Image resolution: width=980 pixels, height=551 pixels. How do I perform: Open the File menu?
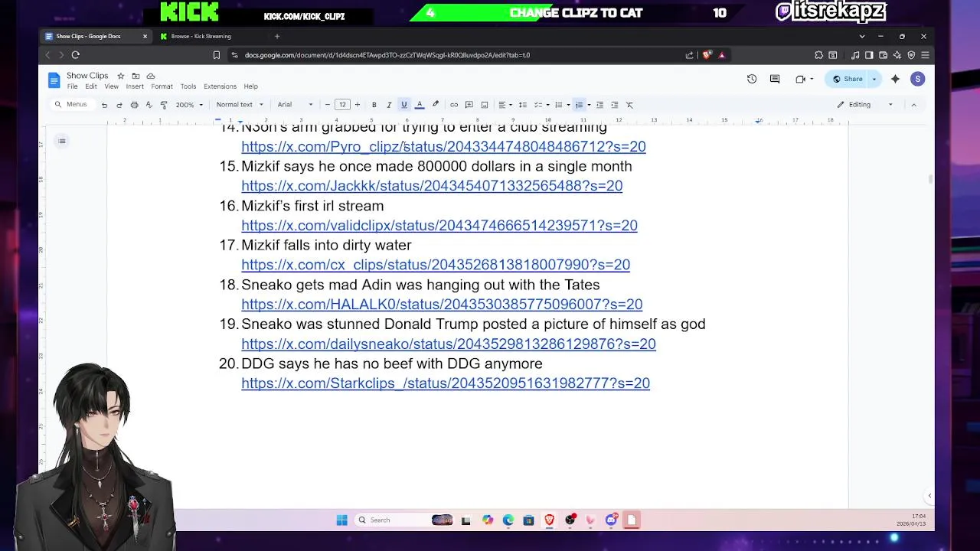[x=72, y=86]
